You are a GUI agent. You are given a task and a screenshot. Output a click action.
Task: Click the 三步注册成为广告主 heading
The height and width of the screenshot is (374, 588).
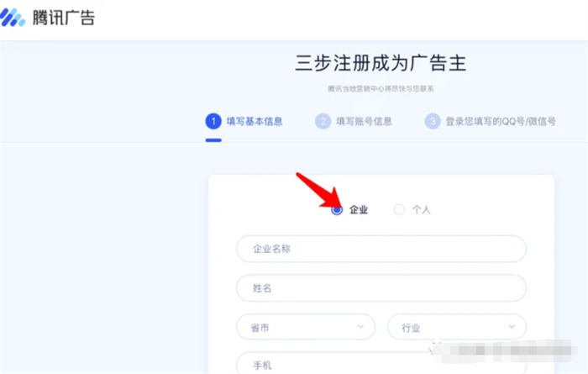pos(381,63)
